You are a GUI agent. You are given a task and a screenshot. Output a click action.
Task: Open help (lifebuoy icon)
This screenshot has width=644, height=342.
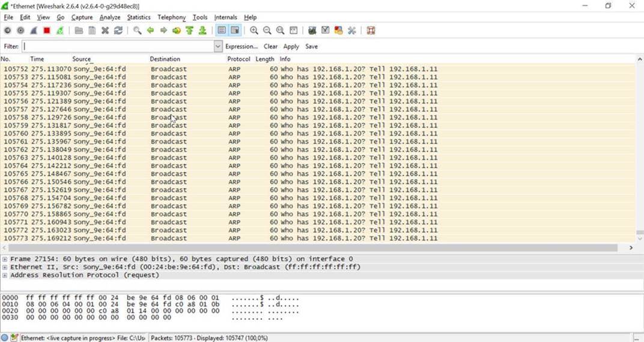tap(371, 31)
